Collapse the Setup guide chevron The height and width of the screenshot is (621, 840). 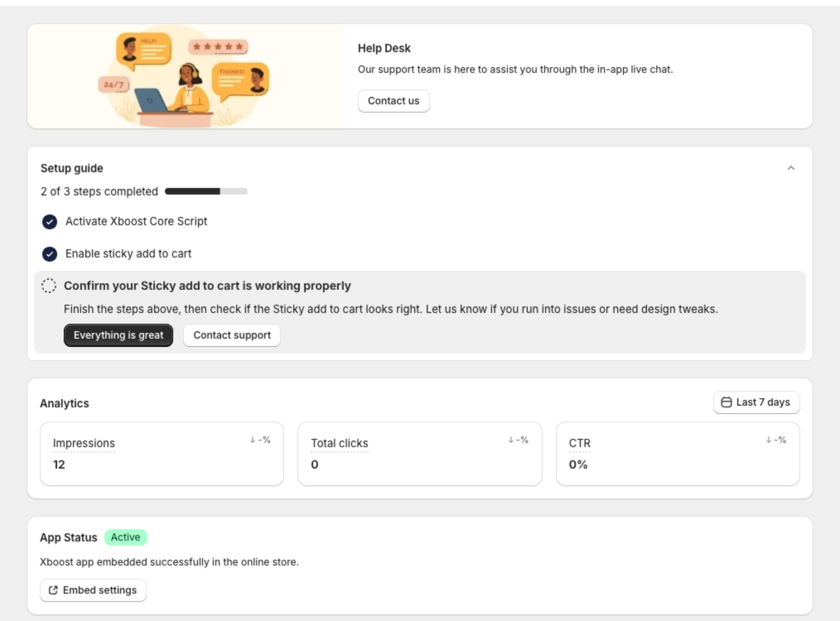791,168
